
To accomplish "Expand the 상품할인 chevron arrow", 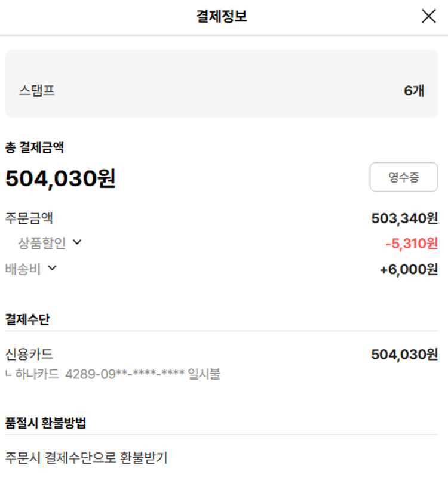I will tap(77, 242).
